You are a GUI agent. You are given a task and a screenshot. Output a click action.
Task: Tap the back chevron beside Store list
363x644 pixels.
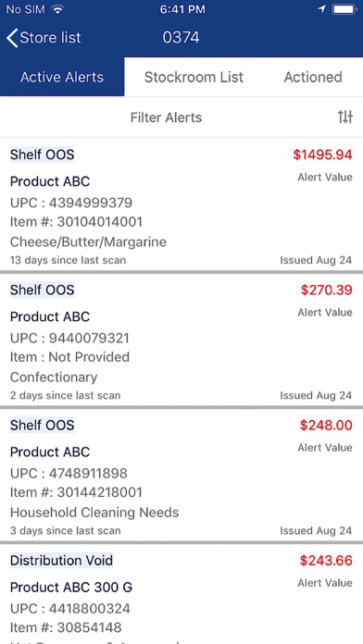pyautogui.click(x=12, y=38)
